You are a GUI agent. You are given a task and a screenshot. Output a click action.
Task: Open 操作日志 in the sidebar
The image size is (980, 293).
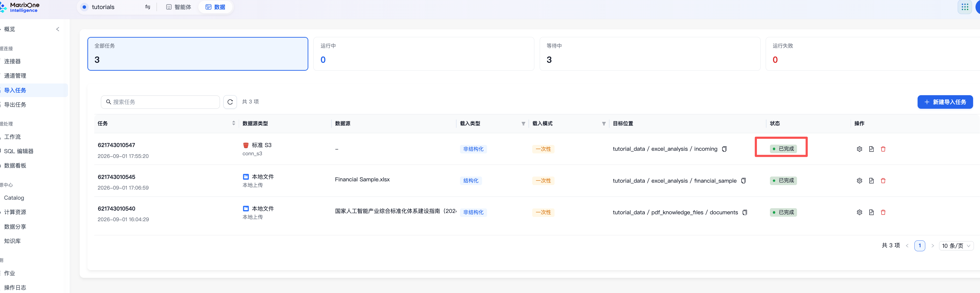pyautogui.click(x=15, y=288)
